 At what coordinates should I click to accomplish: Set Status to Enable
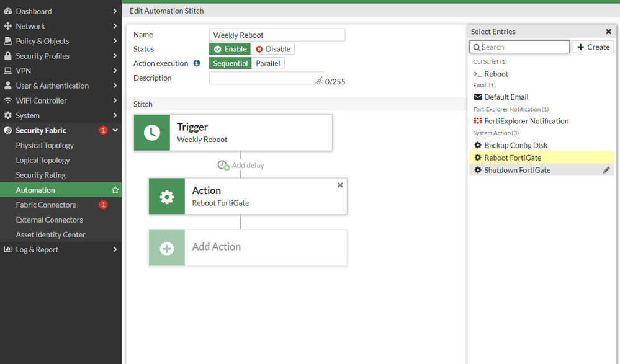tap(230, 49)
